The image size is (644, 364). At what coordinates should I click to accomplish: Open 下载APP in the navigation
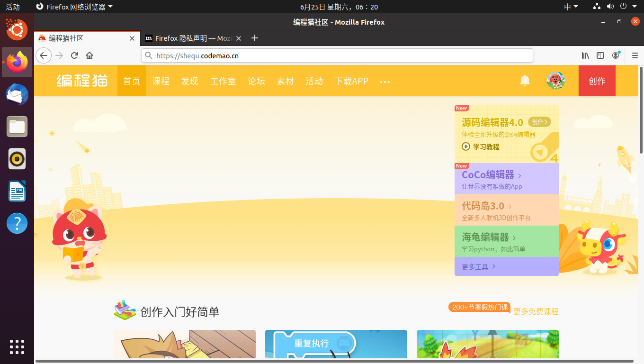[x=351, y=81]
